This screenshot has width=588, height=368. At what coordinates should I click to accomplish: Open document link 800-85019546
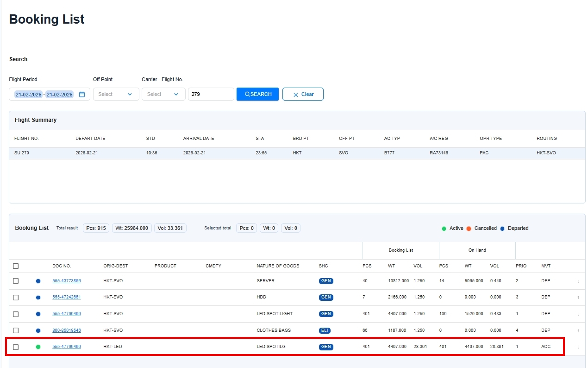(x=66, y=330)
